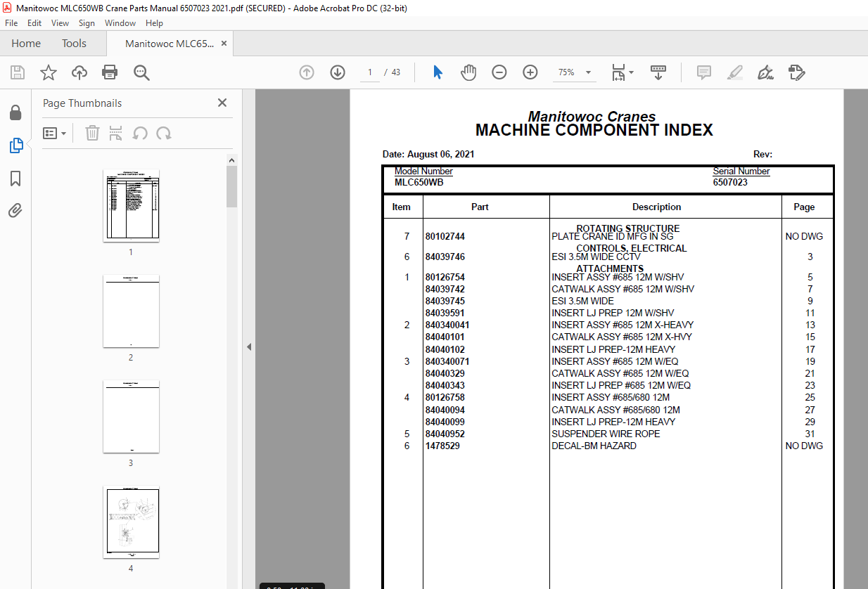Screen dimensions: 868x589
Task: Select the Highlight text tool
Action: pos(734,72)
